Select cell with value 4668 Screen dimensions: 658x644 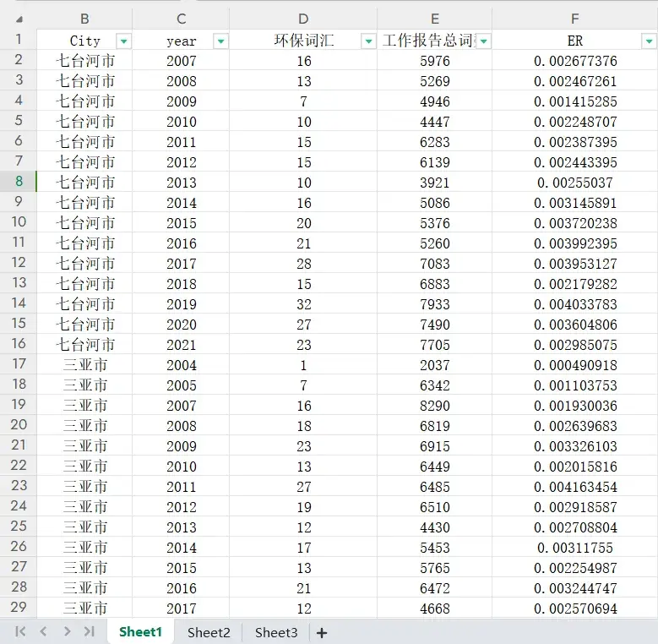(x=435, y=609)
